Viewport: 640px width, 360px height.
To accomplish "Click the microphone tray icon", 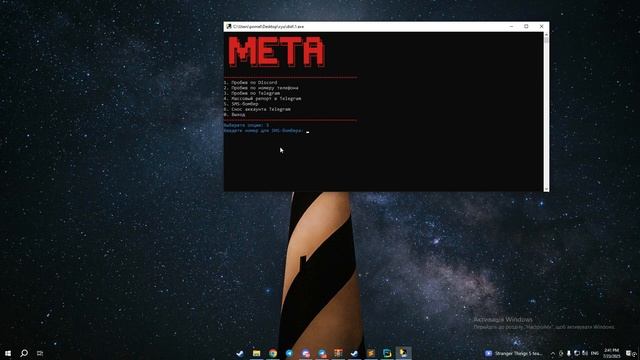I will pos(569,353).
